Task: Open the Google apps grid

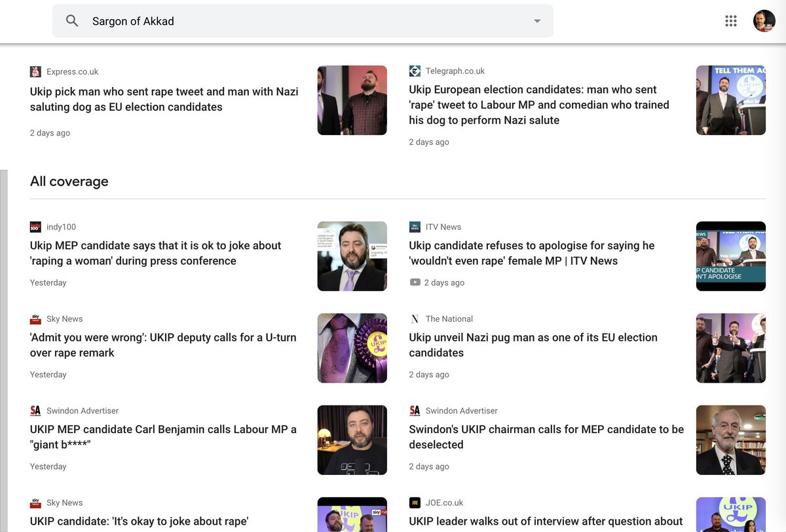Action: 731,21
